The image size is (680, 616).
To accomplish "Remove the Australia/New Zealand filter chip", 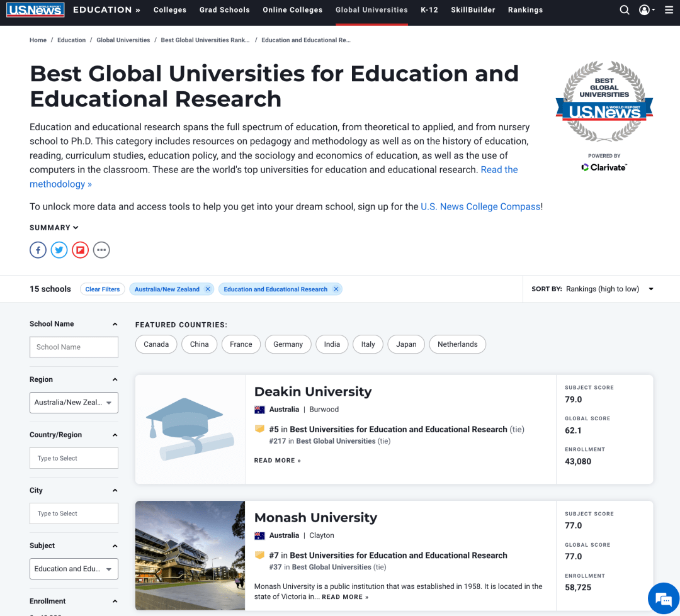I will [207, 289].
